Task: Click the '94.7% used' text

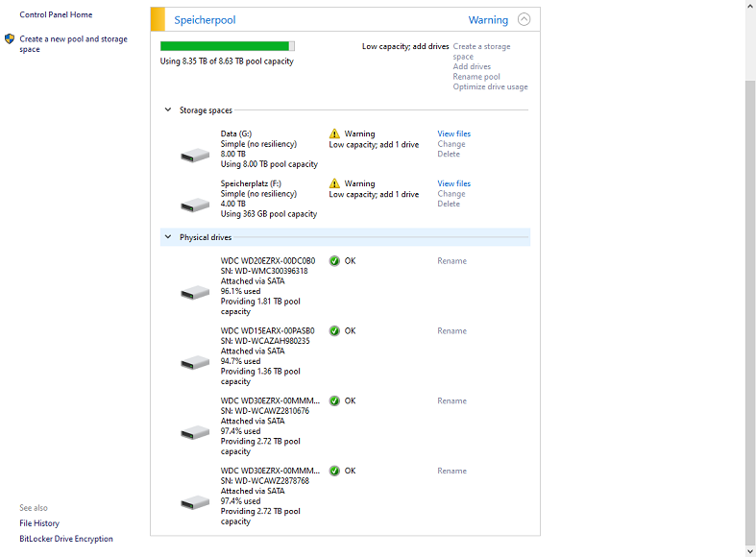Action: point(240,361)
